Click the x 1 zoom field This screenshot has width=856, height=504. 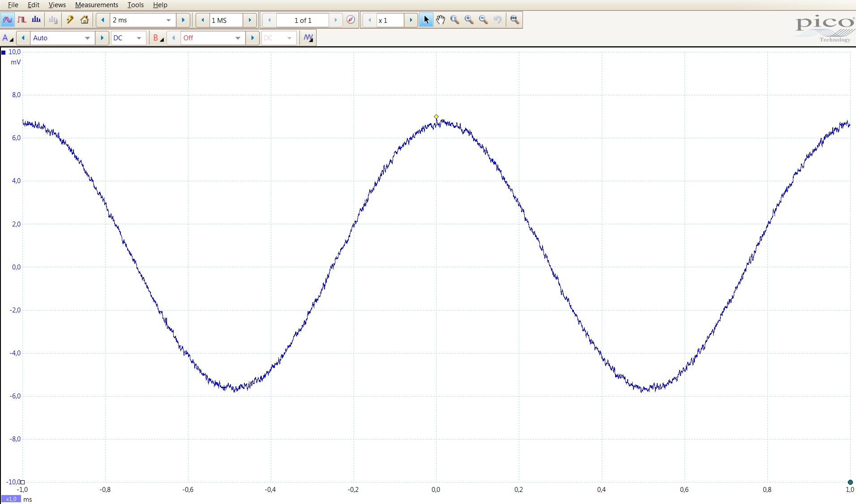click(x=390, y=20)
